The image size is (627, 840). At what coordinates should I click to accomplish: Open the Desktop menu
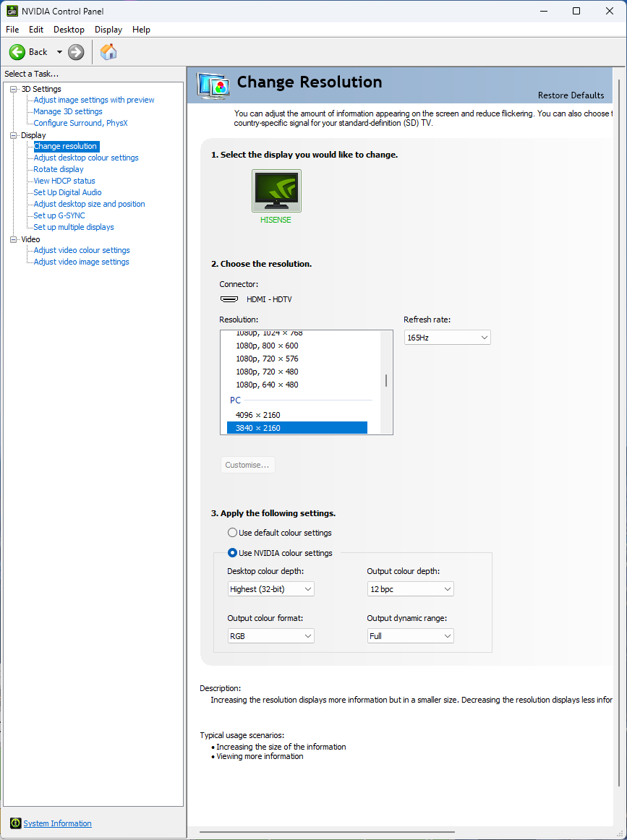tap(69, 30)
